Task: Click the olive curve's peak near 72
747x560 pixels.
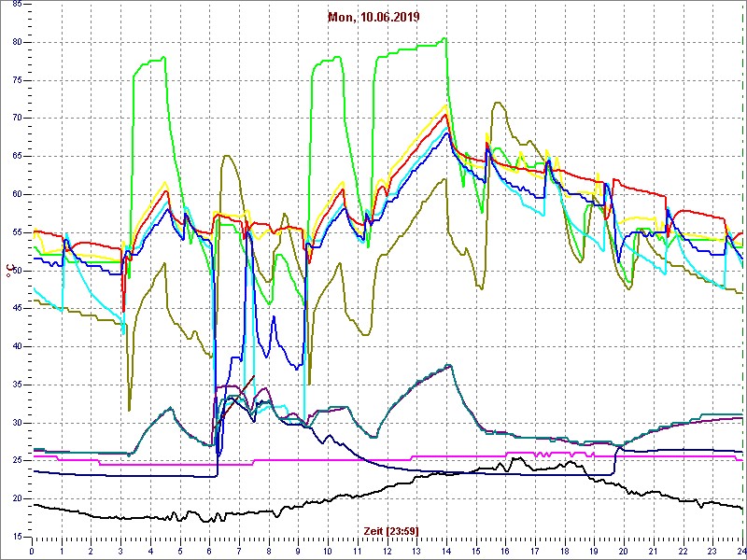Action: tap(498, 103)
